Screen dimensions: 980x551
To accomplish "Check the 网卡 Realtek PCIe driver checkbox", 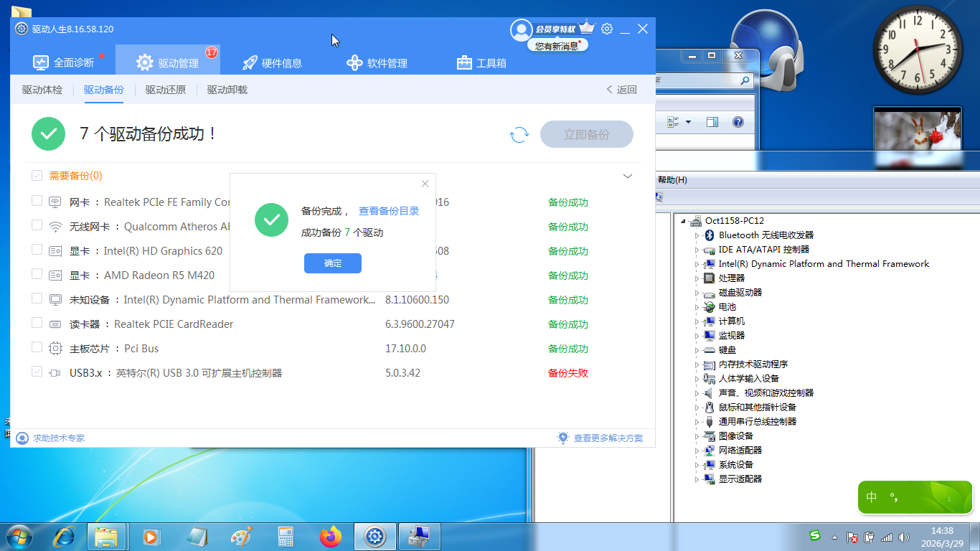I will 37,202.
